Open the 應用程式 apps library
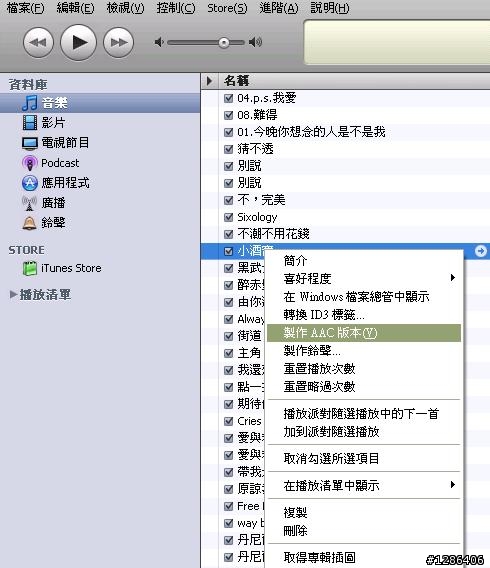Viewport: 490px width, 568px height. 55,183
